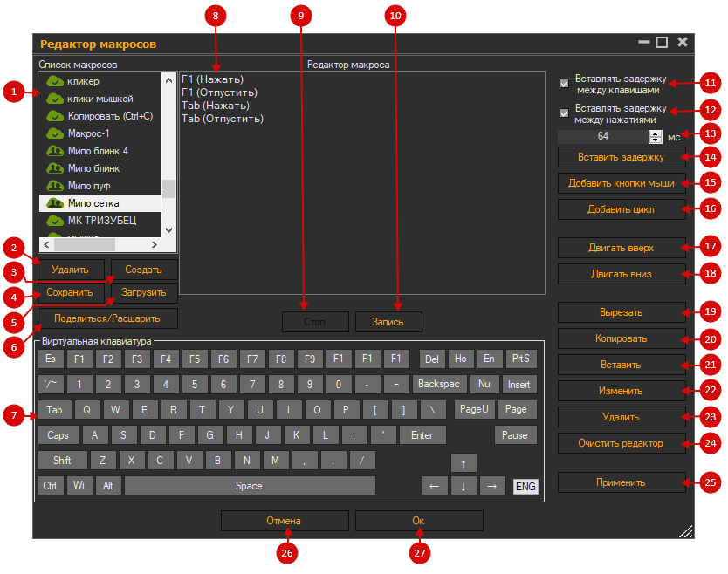Viewport: 728px width, 574px height.
Task: Select the Мипо сетка macro
Action: point(100,203)
